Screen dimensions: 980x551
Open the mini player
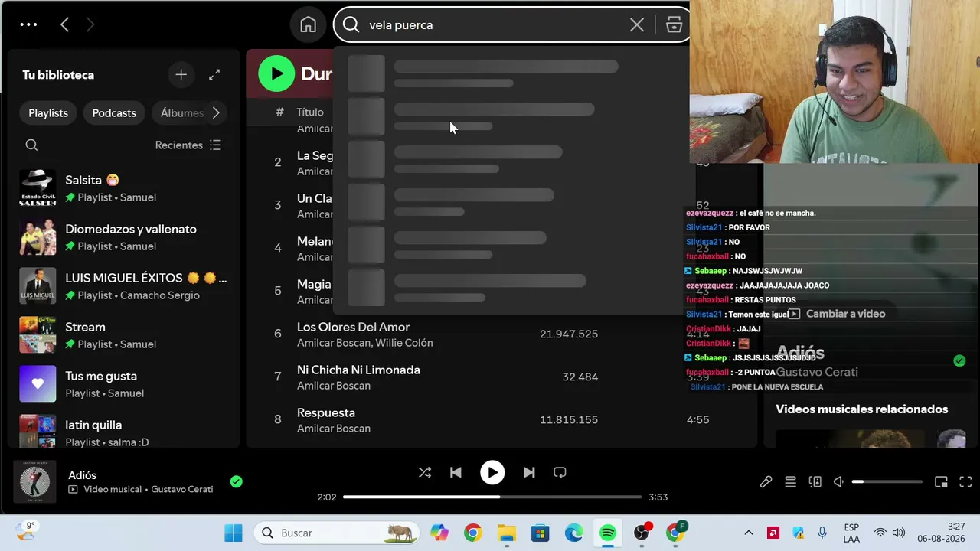941,481
